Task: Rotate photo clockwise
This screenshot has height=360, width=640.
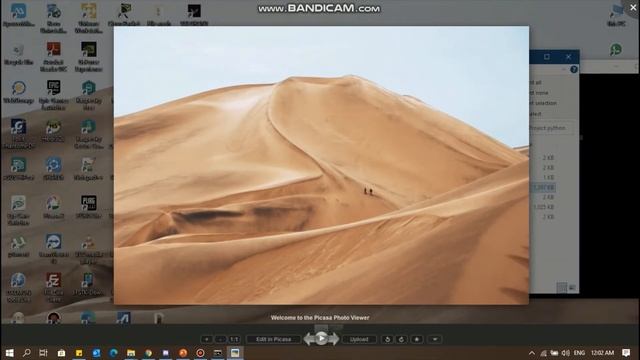Action: tap(401, 339)
